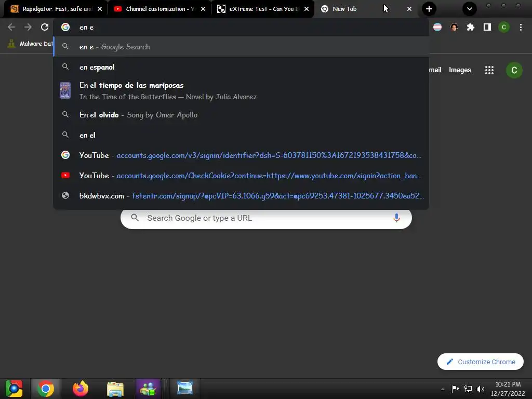Click the 10:21 PM clock
The width and height of the screenshot is (532, 399).
[x=508, y=384]
